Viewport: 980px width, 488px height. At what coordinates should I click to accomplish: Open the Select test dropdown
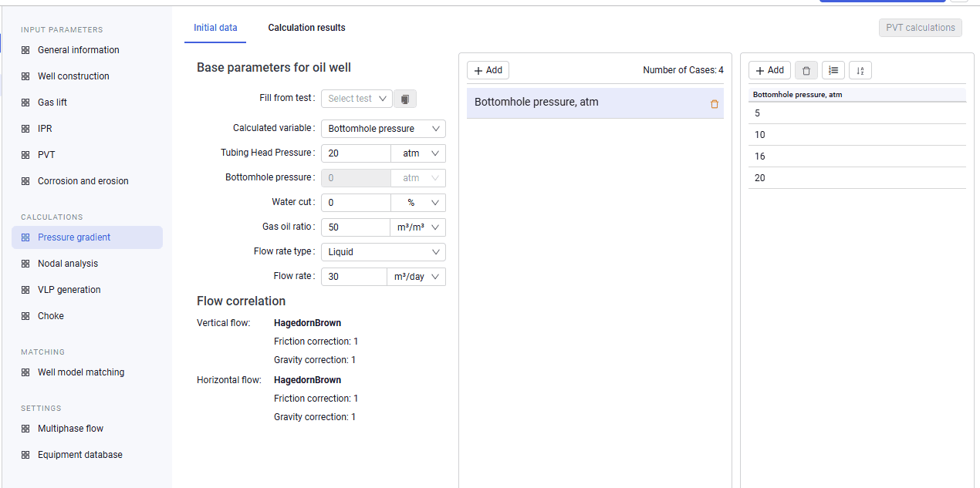point(357,99)
